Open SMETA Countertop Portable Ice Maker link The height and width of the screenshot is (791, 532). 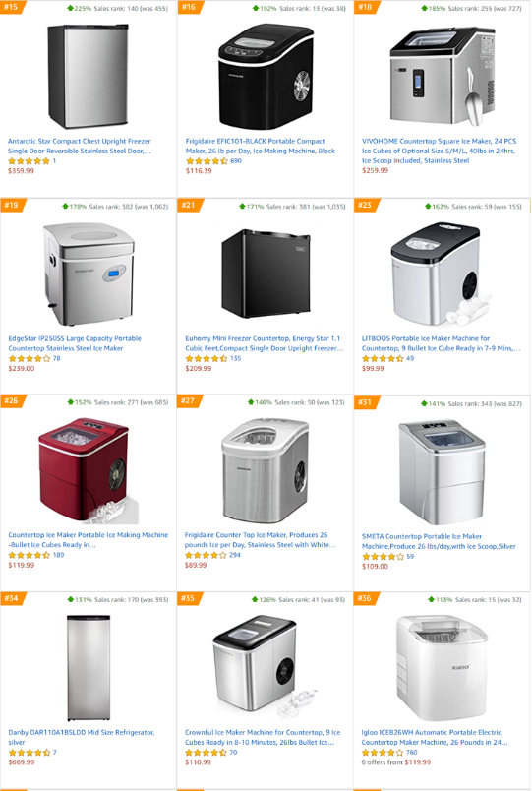(x=439, y=541)
